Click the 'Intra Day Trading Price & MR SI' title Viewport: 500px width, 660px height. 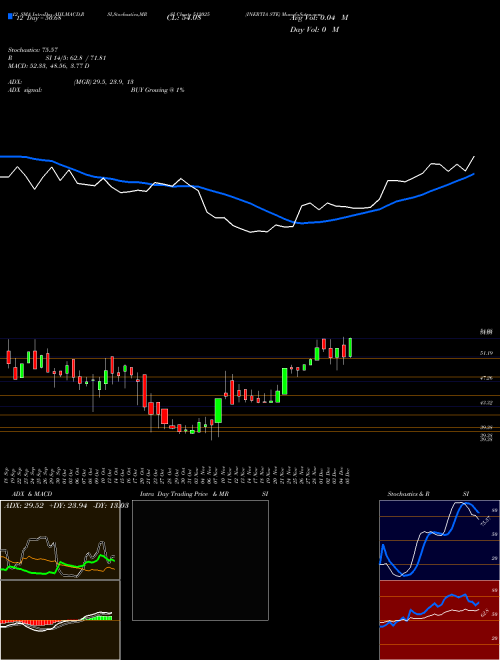tap(204, 494)
